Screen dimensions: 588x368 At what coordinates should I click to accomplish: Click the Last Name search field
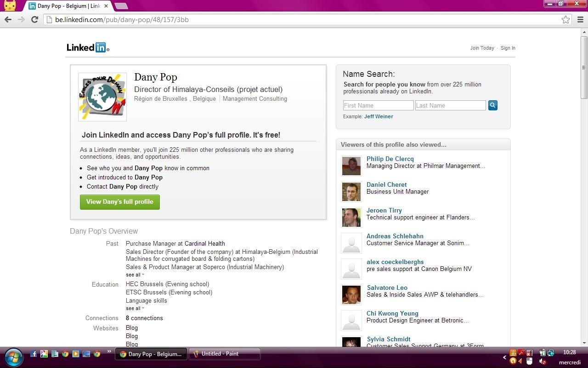450,105
